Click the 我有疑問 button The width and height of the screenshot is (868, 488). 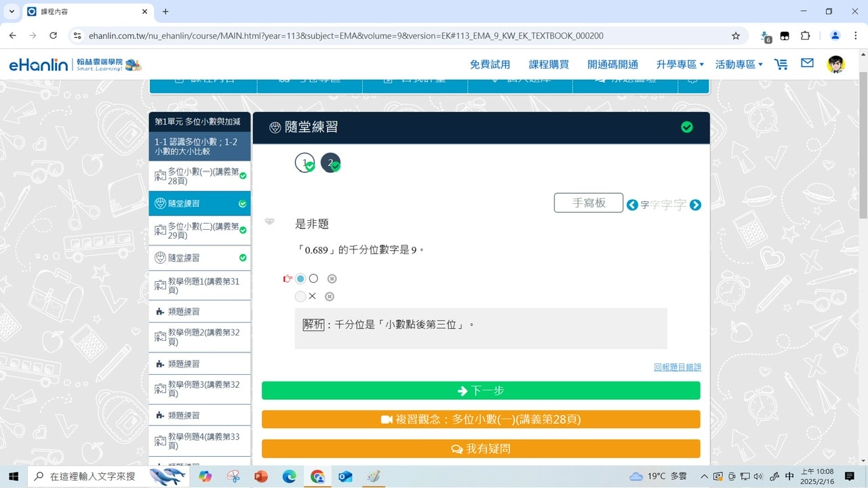(481, 449)
